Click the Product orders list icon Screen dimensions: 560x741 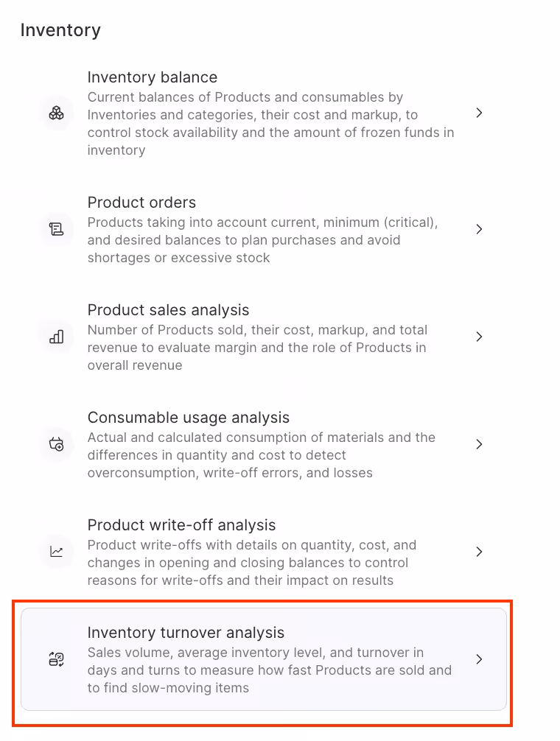pos(57,229)
